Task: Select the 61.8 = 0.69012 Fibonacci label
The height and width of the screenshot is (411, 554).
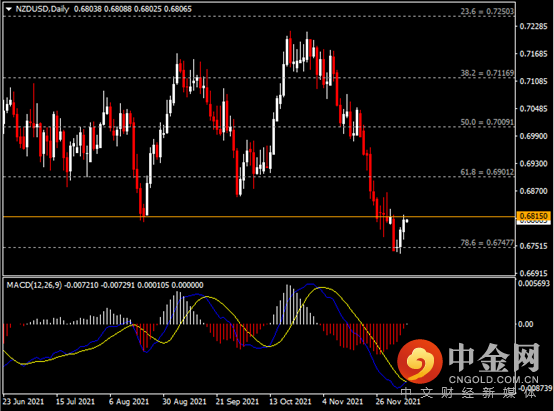Action: click(x=487, y=172)
